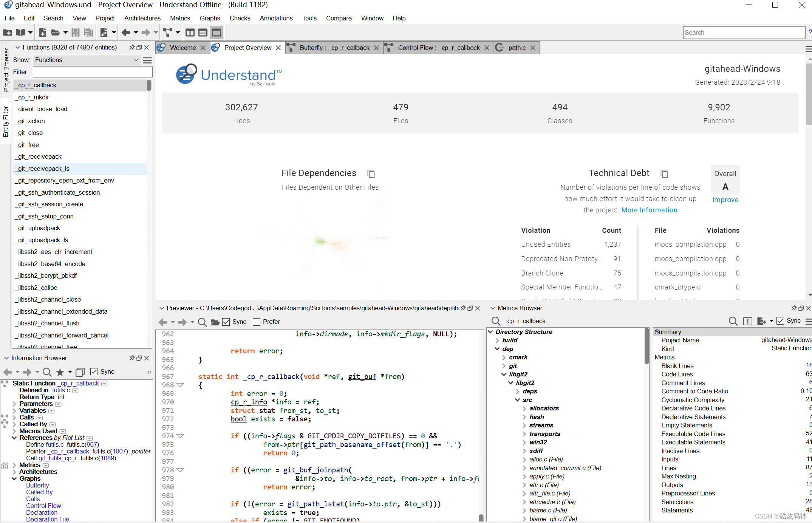Open the Architectures menu
The width and height of the screenshot is (812, 523).
[x=142, y=18]
